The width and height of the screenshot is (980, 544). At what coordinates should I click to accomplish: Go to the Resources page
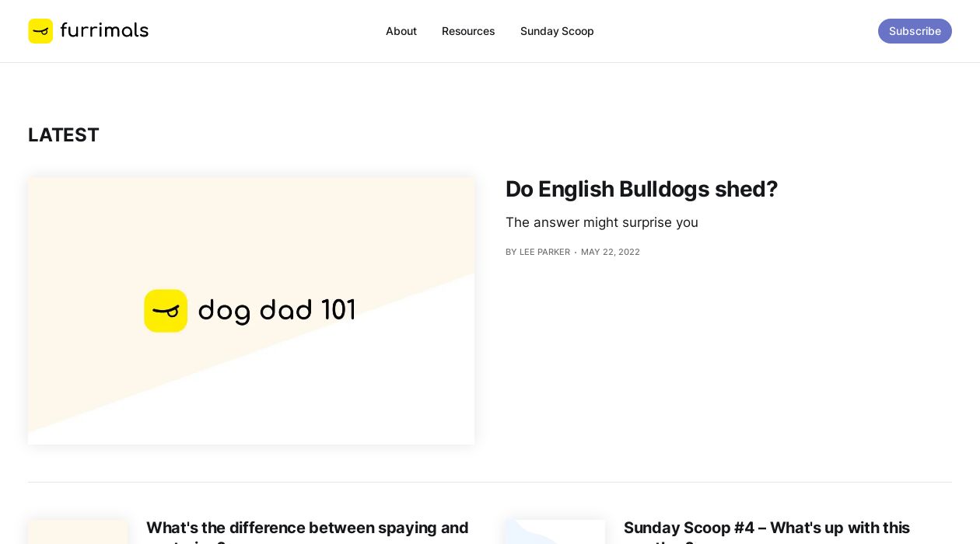[468, 31]
